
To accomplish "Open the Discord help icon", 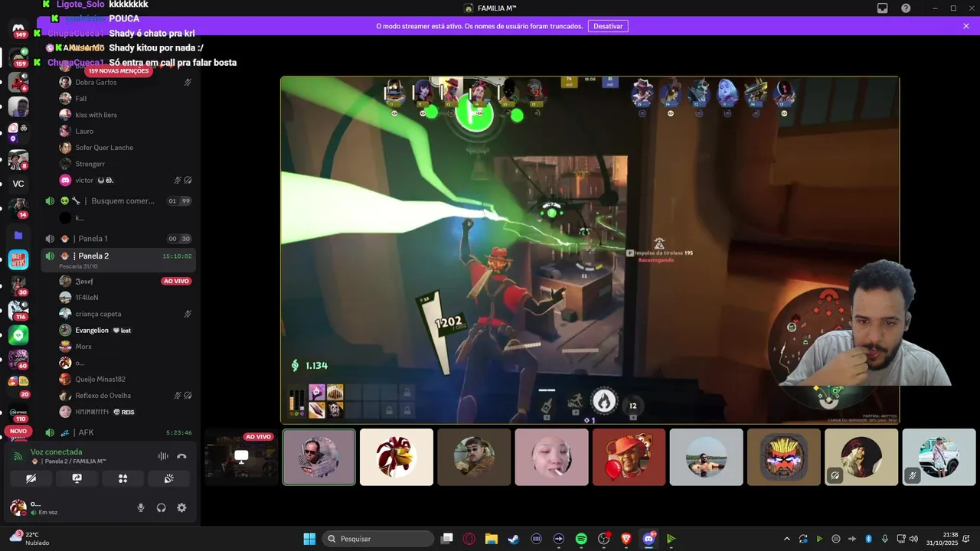I will coord(906,8).
